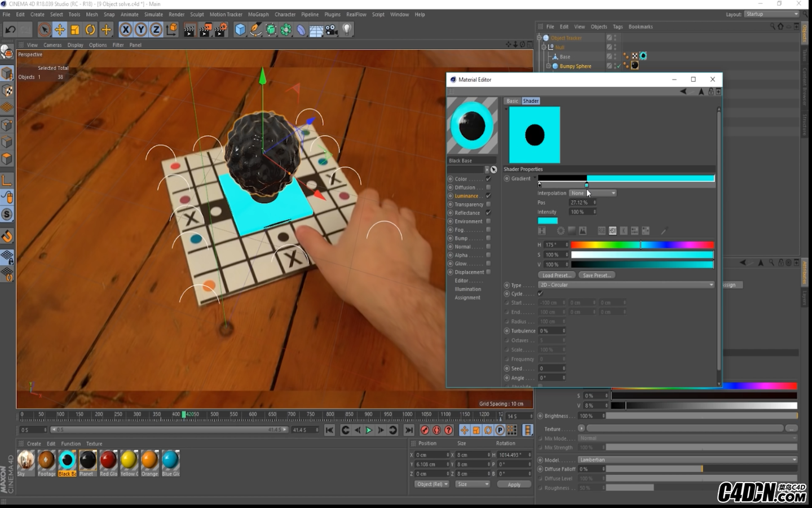Add a Floor environment object
The height and width of the screenshot is (508, 812).
316,30
